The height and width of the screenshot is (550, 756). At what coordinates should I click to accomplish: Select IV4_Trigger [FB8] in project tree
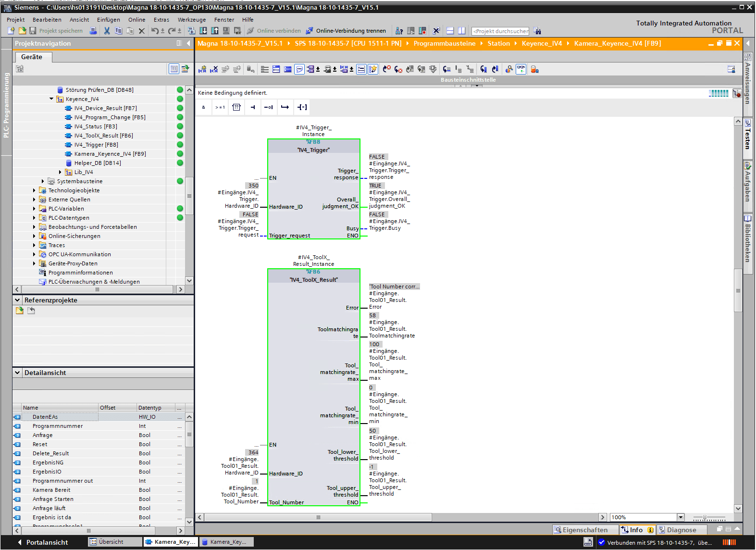[96, 145]
